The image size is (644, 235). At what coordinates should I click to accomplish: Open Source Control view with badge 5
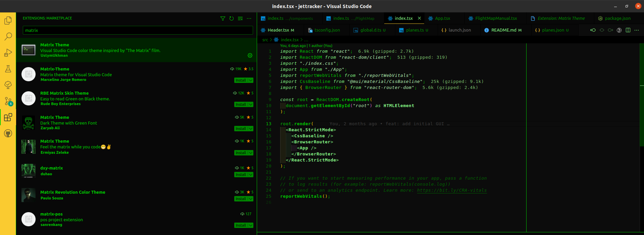tap(8, 101)
